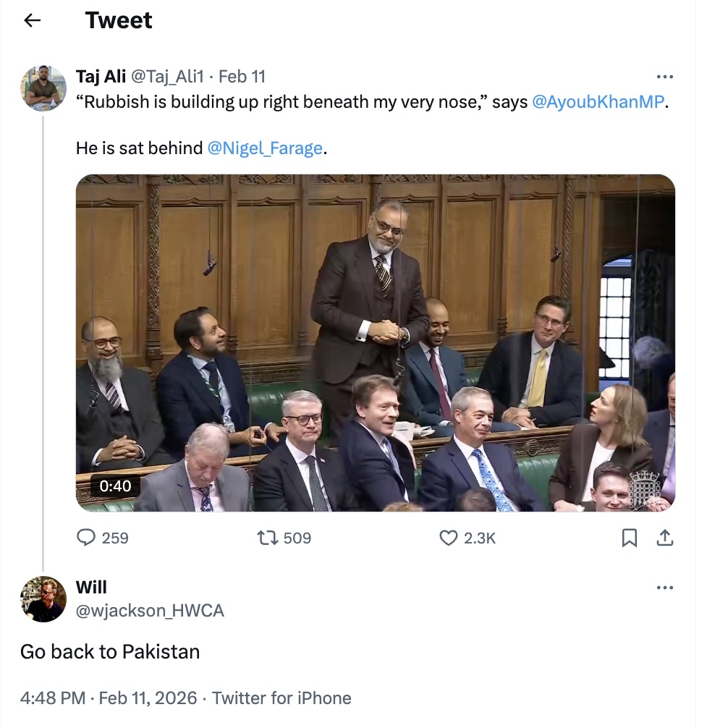The height and width of the screenshot is (728, 728).
Task: Bookmark the tweet
Action: point(630,538)
